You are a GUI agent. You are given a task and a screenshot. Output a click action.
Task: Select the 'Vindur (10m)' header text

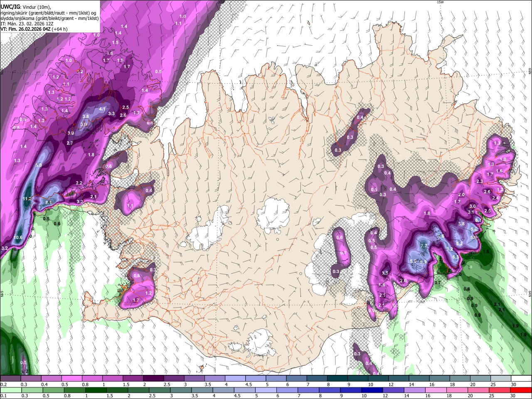coord(36,7)
